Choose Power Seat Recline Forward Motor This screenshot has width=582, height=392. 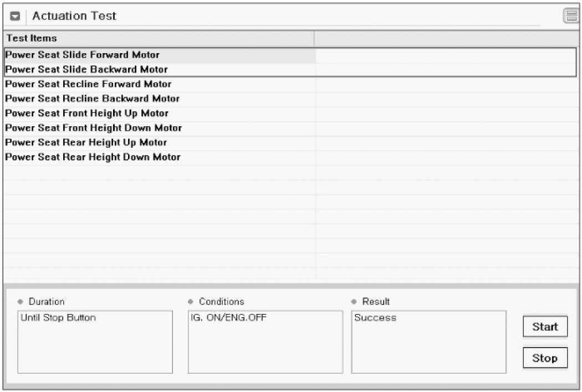88,84
